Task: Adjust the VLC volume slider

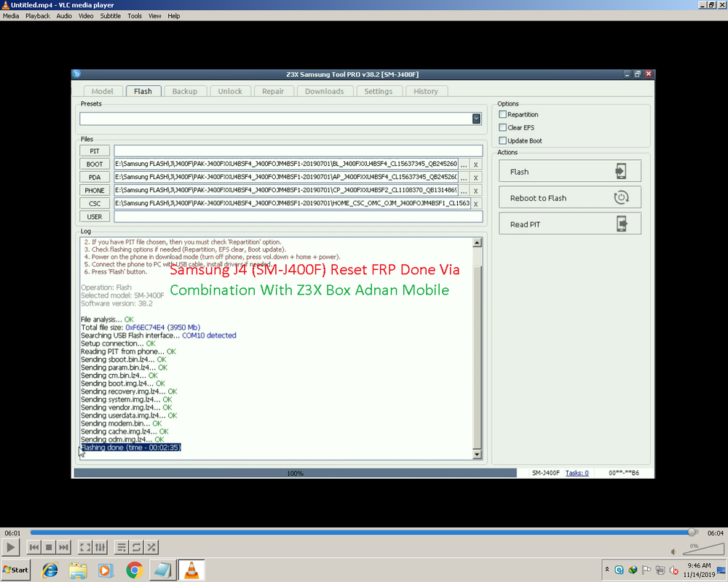Action: (x=703, y=549)
